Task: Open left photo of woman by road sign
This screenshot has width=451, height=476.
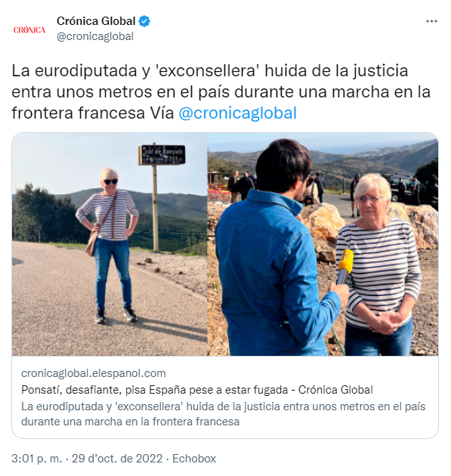Action: coord(110,244)
